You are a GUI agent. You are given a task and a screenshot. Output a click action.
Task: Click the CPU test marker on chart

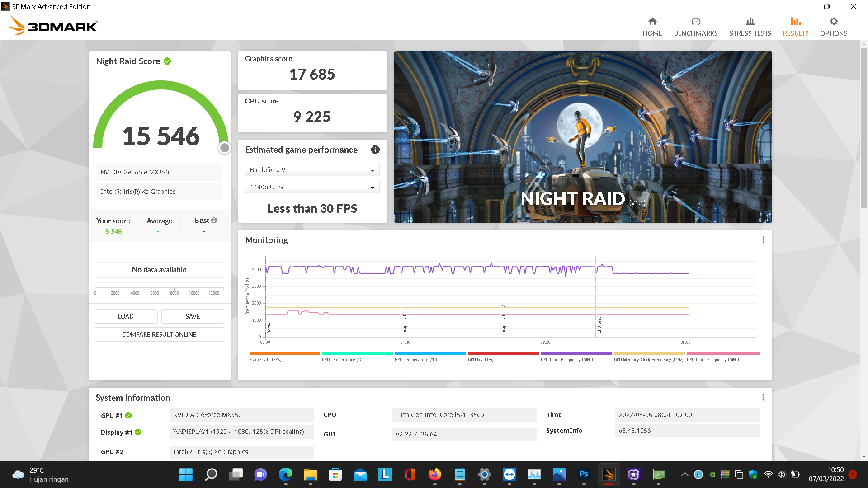point(599,325)
